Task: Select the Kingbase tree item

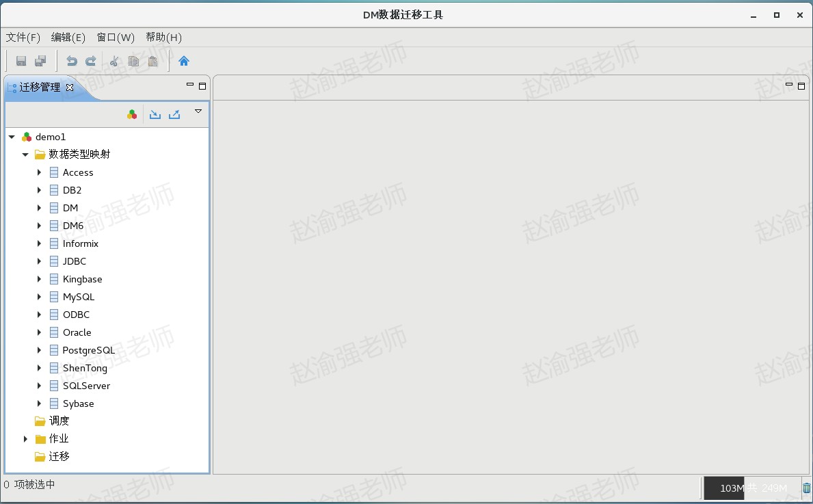Action: coord(83,280)
